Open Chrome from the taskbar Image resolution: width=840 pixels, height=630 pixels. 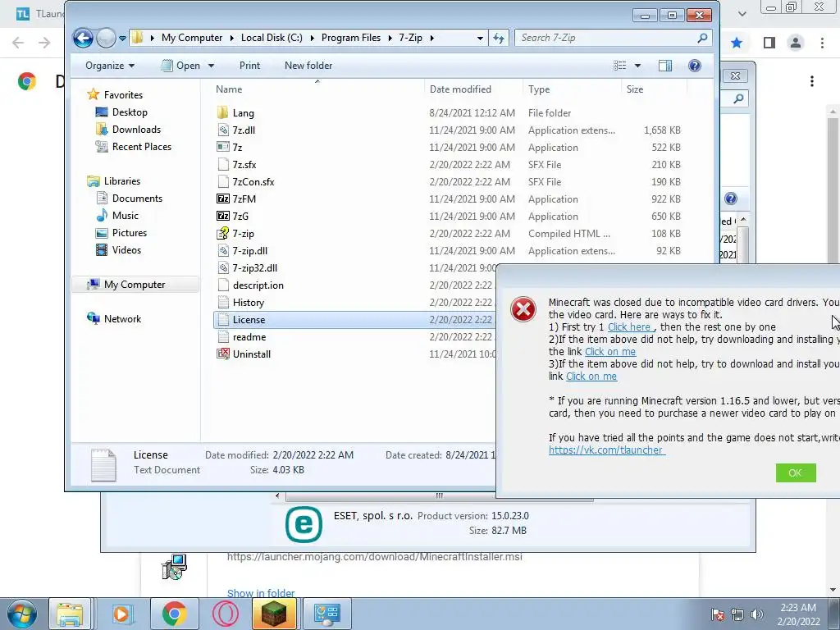[174, 614]
